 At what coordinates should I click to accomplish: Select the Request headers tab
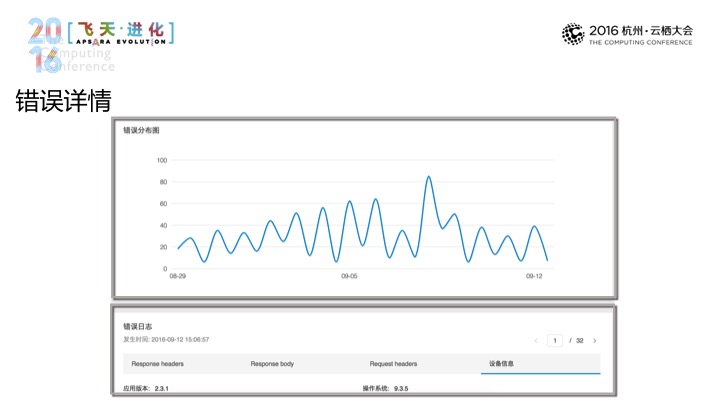tap(393, 364)
